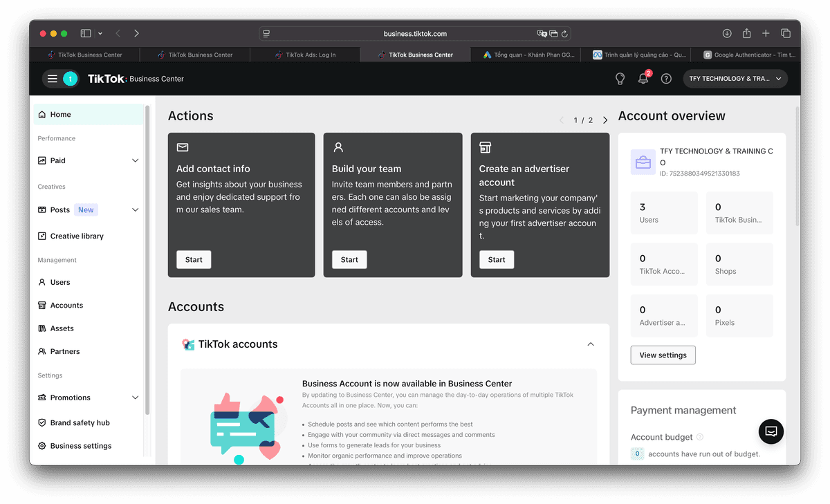The image size is (830, 504).
Task: Expand the Paid menu in sidebar
Action: (135, 160)
